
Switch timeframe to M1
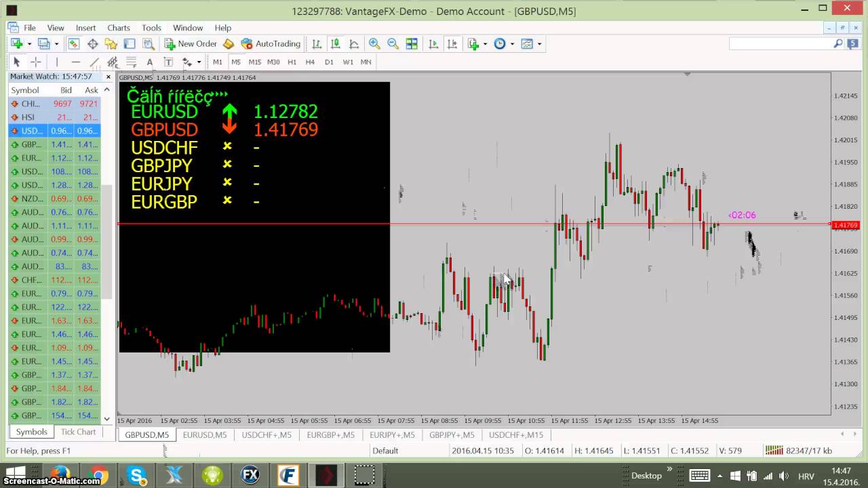217,62
